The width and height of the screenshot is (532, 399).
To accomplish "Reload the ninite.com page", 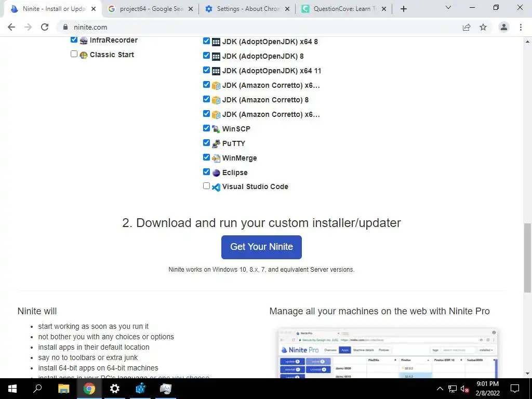I will point(45,27).
